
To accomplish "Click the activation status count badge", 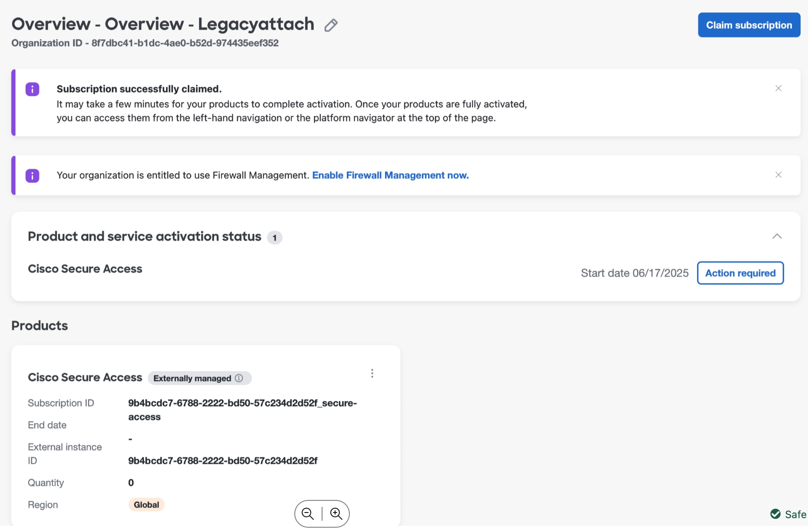I will (x=274, y=238).
